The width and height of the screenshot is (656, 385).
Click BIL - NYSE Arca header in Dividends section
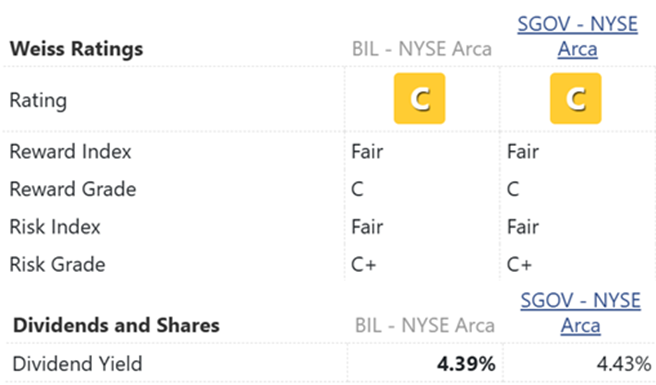point(425,326)
